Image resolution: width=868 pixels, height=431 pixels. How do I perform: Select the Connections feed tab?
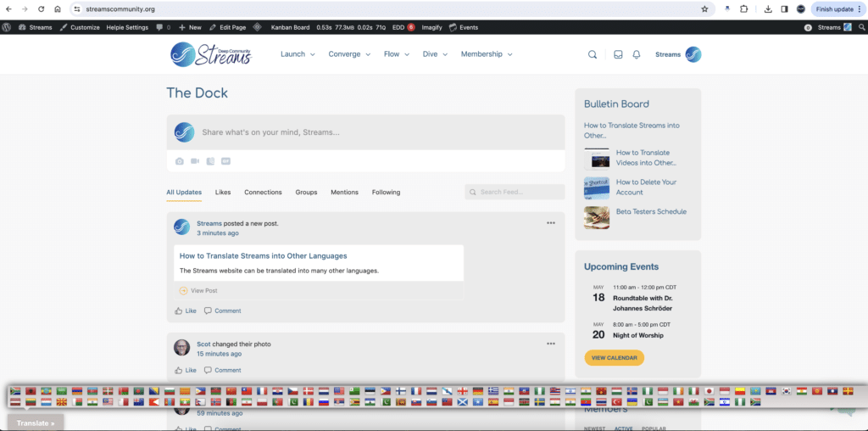click(x=263, y=193)
